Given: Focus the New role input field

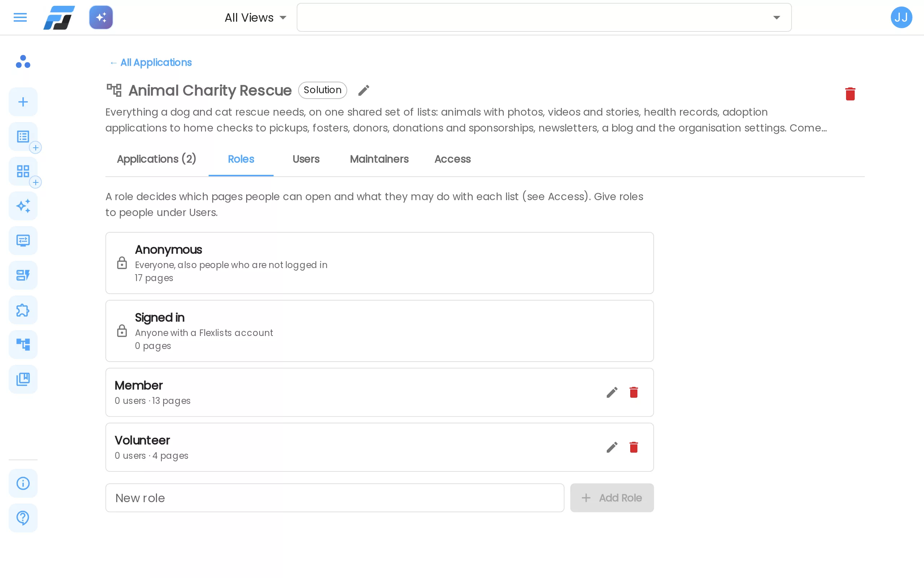Looking at the screenshot, I should (335, 498).
